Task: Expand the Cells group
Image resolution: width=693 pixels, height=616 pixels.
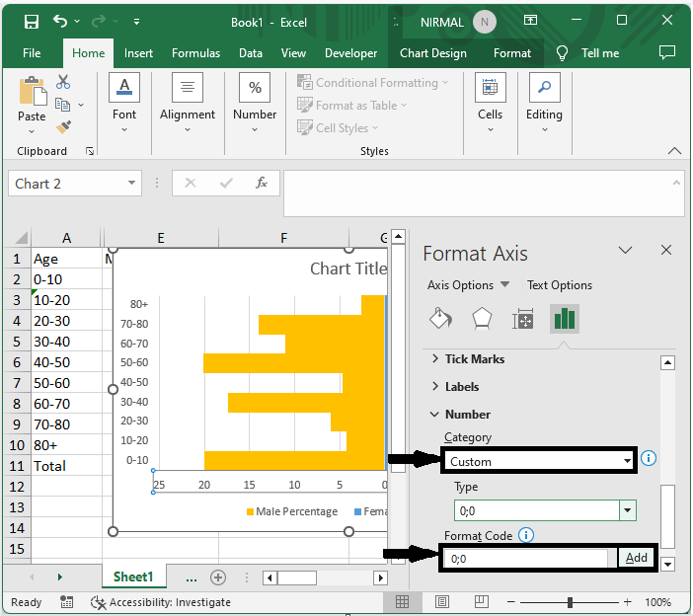Action: [x=491, y=103]
